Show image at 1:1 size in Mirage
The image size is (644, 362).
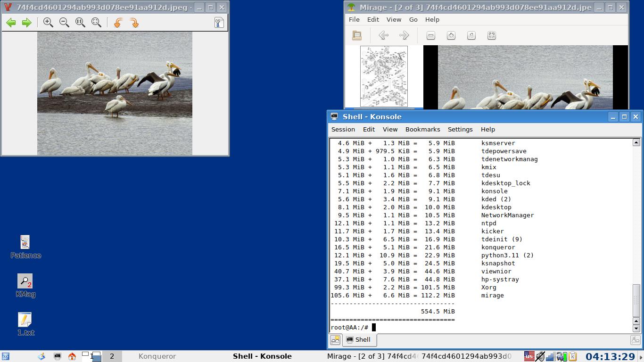(x=471, y=35)
